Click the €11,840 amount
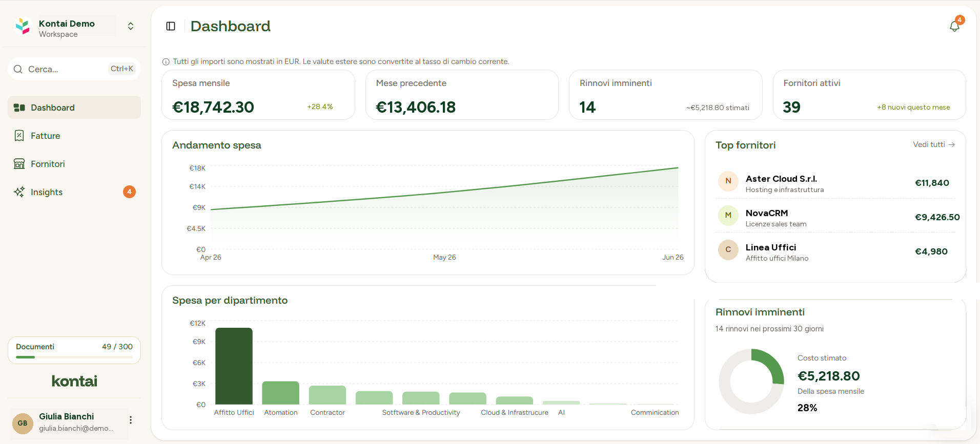980x444 pixels. [932, 183]
